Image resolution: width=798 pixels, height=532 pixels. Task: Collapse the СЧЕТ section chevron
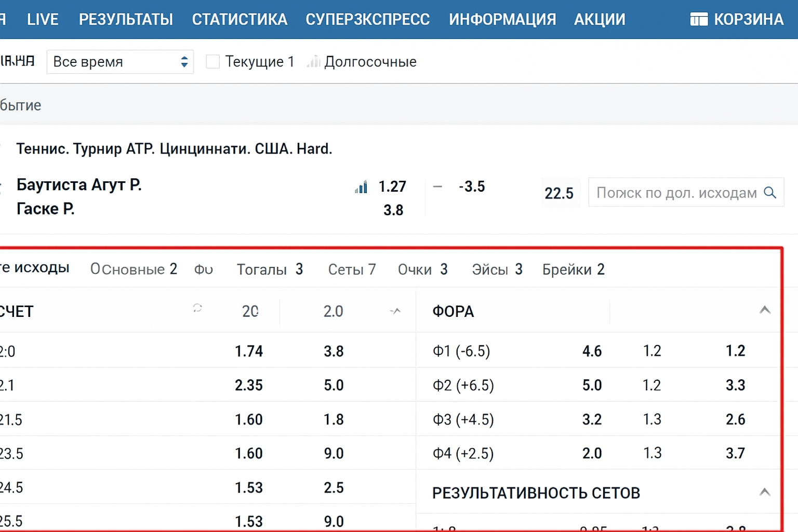click(x=395, y=311)
